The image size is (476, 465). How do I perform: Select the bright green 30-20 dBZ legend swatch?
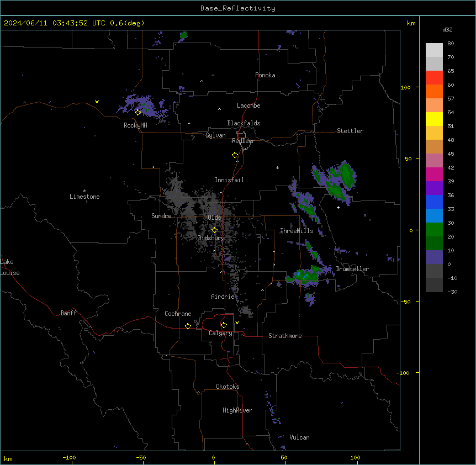tap(434, 230)
